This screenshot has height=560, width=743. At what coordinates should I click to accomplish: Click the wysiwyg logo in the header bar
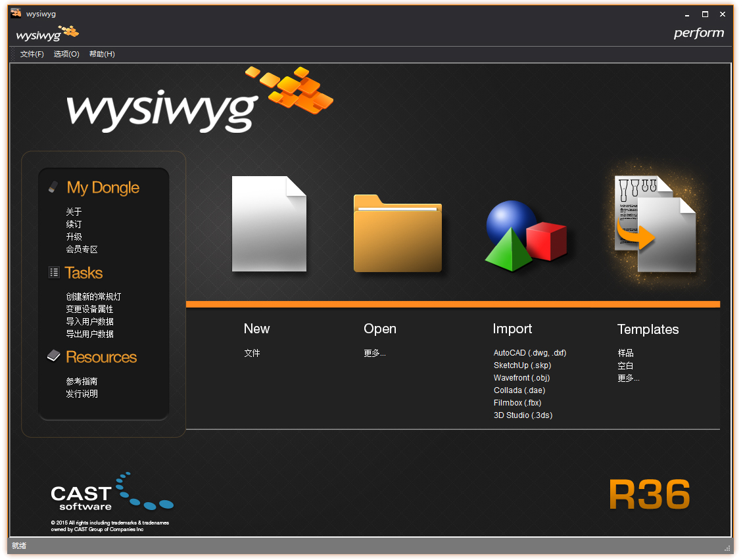[46, 32]
